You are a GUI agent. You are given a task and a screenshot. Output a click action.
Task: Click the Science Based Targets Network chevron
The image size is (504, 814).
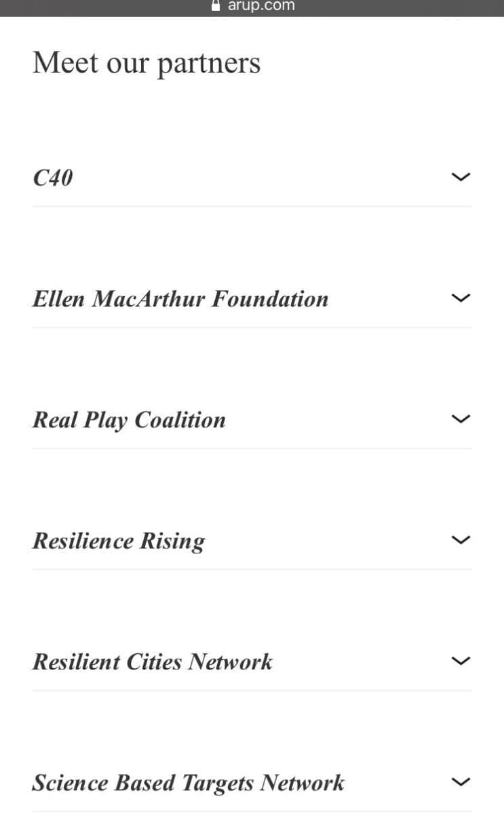[x=461, y=782]
